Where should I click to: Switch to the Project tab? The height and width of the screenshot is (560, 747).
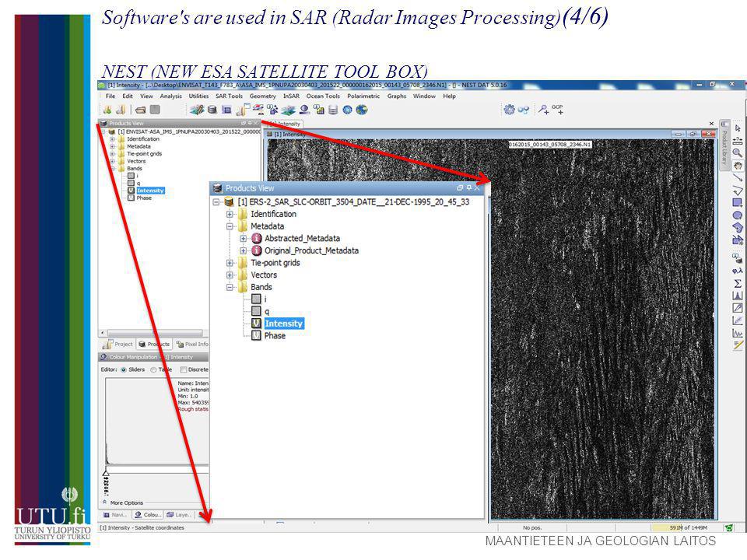[x=118, y=344]
